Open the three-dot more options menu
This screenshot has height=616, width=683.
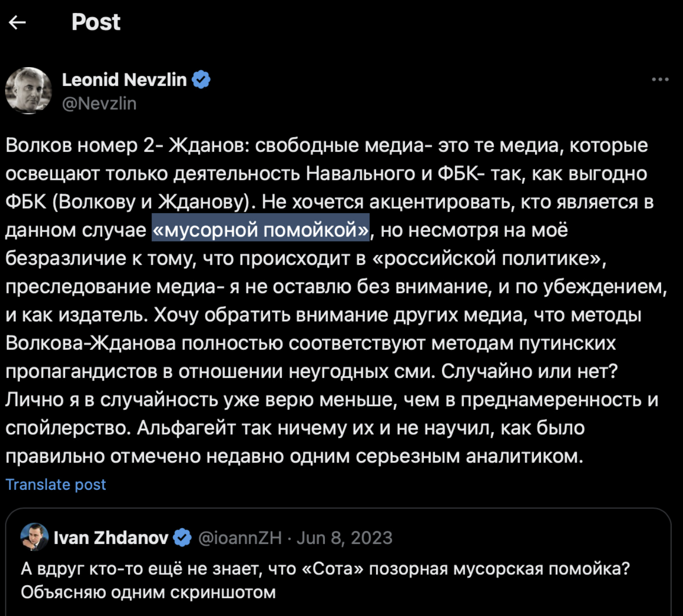660,79
